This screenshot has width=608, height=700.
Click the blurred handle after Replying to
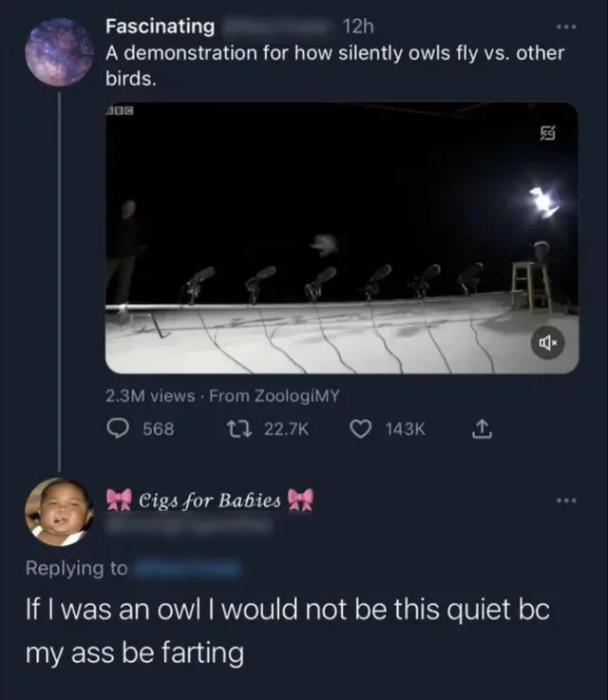tap(186, 568)
